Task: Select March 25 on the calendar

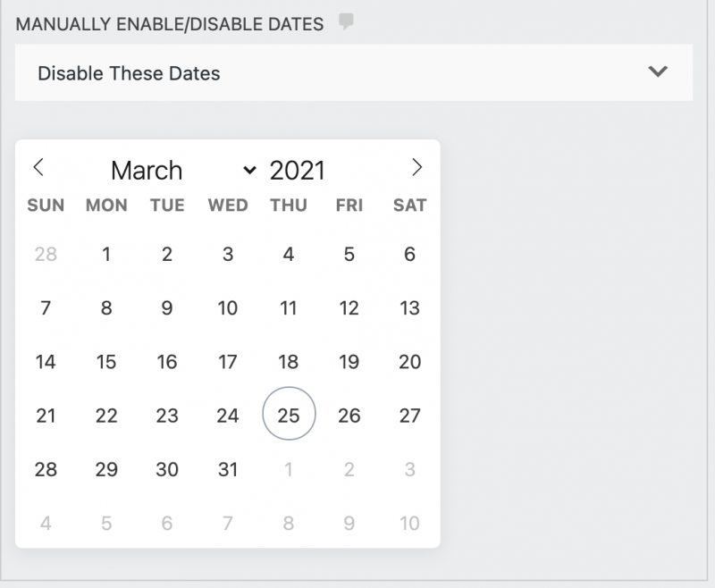Action: coord(289,414)
